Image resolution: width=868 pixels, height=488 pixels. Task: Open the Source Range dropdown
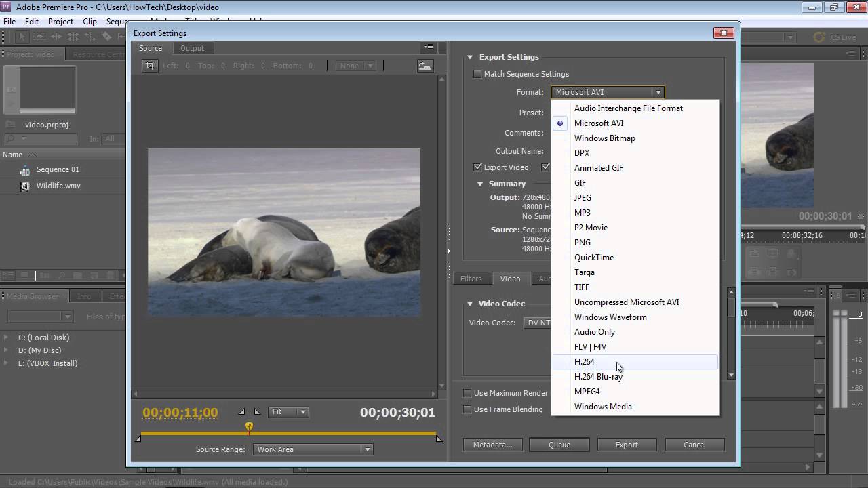point(313,449)
